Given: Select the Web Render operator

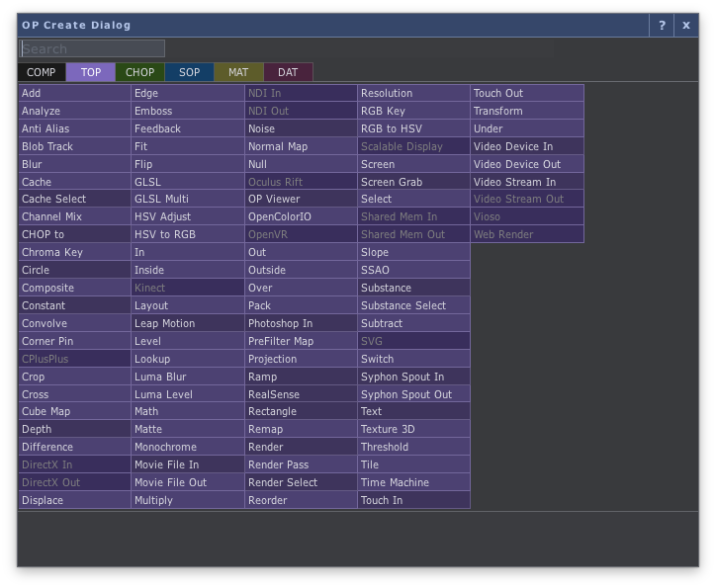Looking at the screenshot, I should pyautogui.click(x=527, y=234).
